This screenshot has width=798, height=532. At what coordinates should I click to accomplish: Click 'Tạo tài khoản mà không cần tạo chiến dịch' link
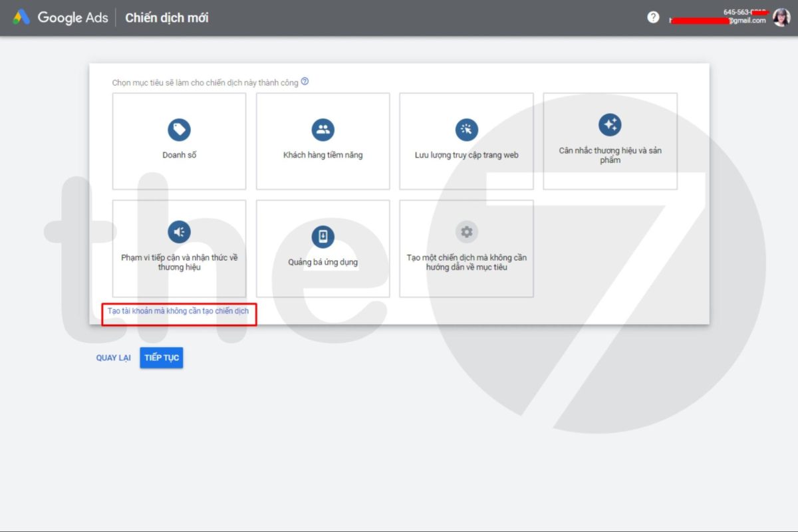178,311
